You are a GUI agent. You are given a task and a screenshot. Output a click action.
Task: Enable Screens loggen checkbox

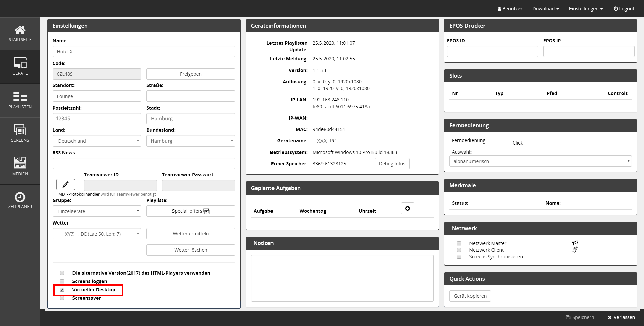(62, 281)
